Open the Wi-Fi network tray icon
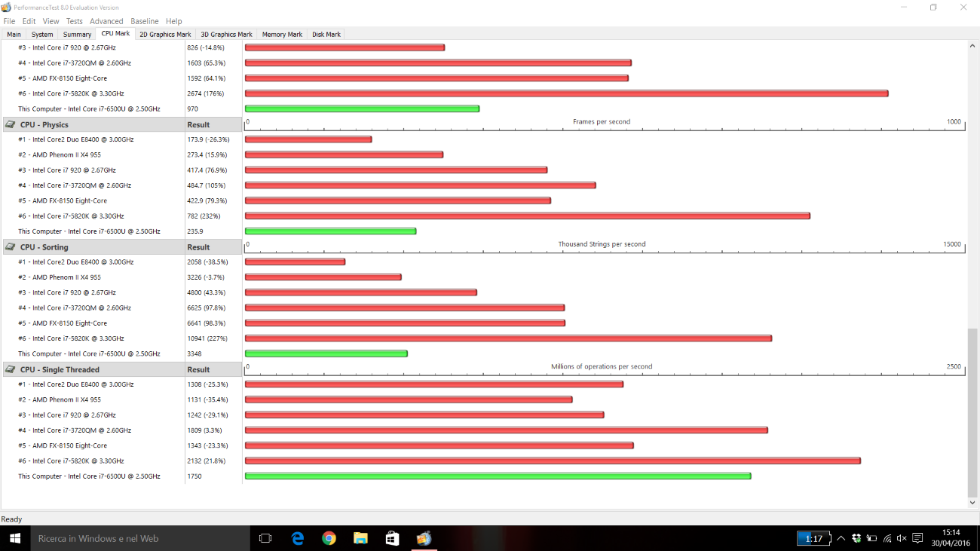Viewport: 980px width, 551px height. pyautogui.click(x=887, y=538)
